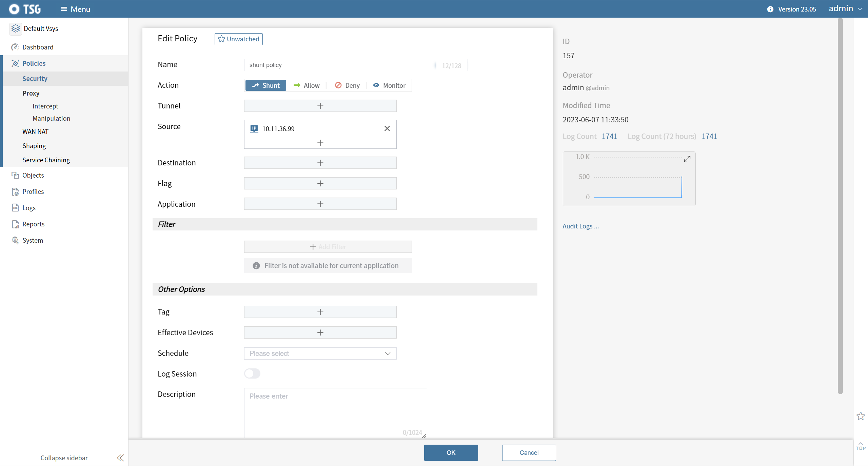The height and width of the screenshot is (466, 868).
Task: Click the version info icon
Action: 770,9
